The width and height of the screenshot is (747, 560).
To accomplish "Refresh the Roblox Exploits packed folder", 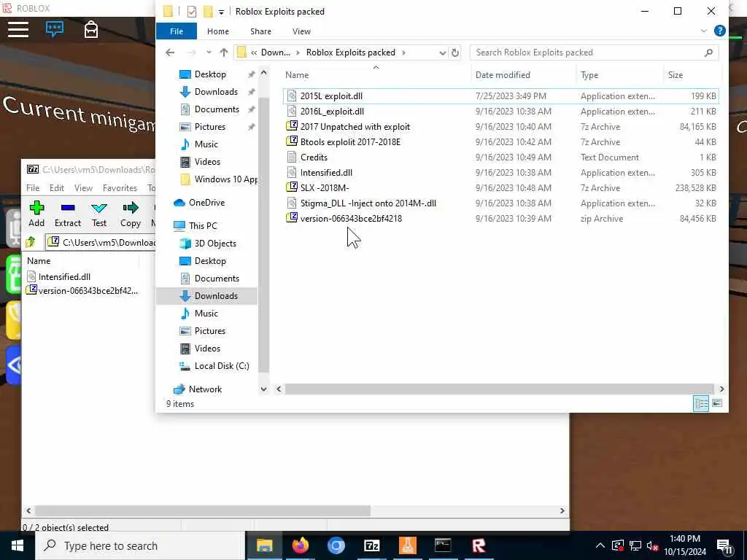I will click(455, 52).
